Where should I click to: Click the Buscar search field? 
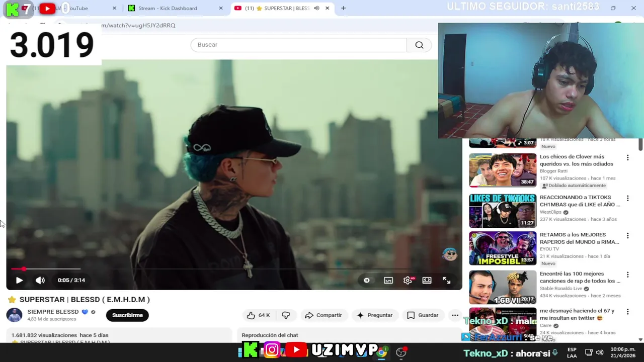(298, 45)
